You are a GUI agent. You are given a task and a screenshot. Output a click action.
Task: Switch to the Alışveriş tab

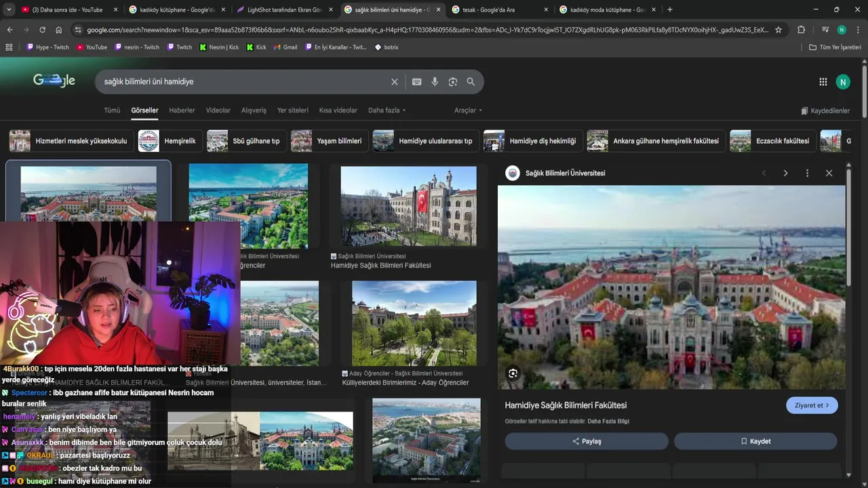pos(254,110)
